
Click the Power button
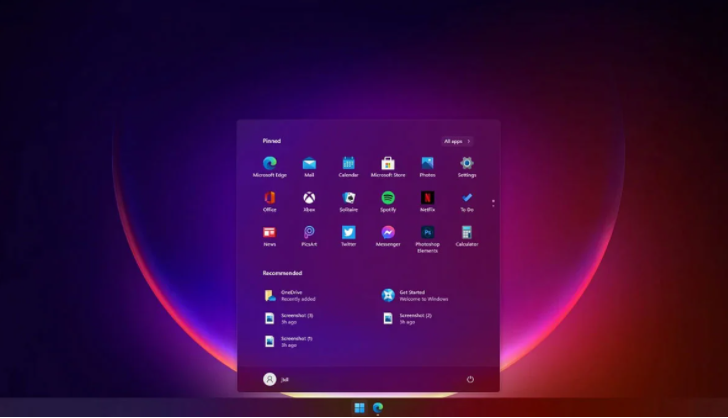coord(469,379)
